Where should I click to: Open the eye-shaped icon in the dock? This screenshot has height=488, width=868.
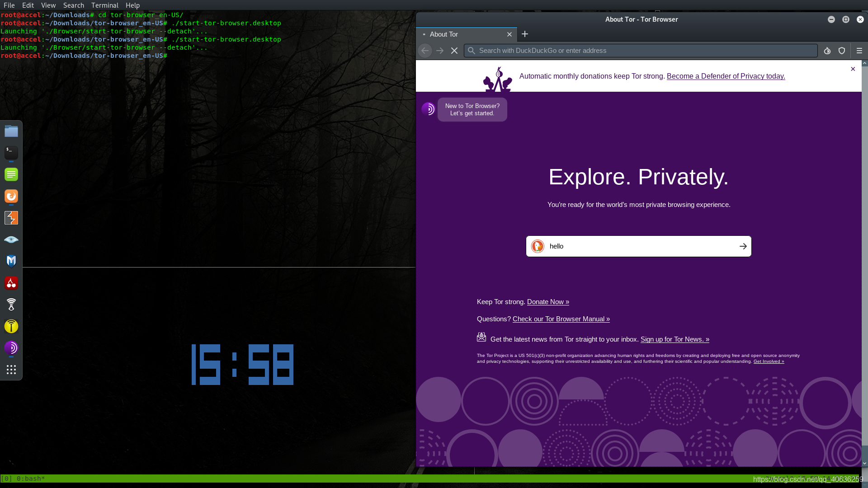(x=11, y=239)
